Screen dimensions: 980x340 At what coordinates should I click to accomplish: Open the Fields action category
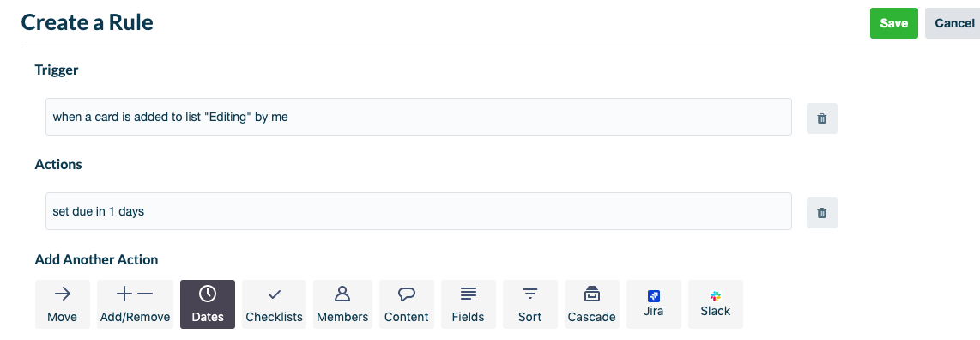coord(469,304)
